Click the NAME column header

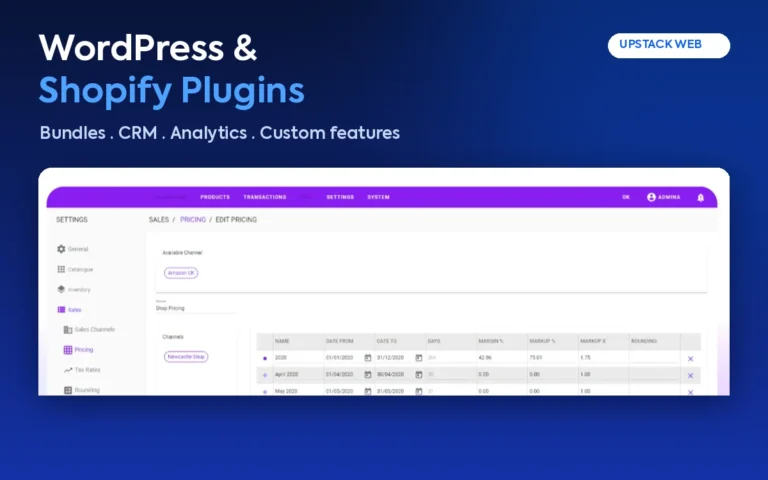[282, 341]
